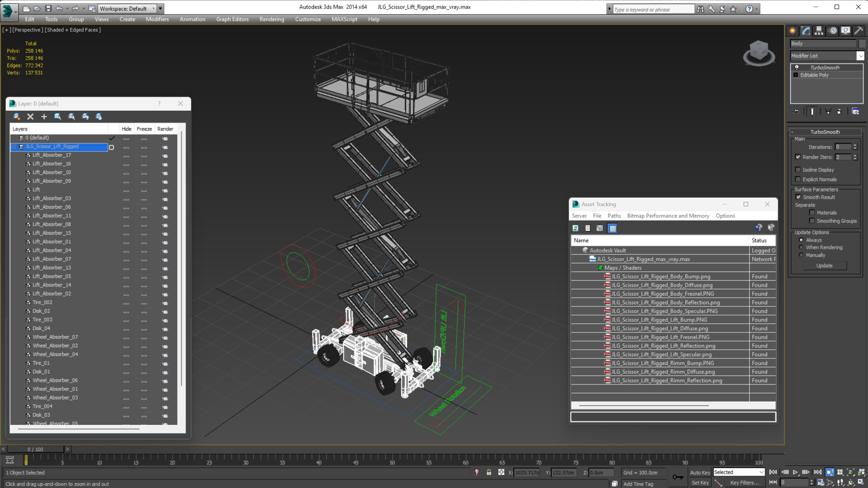868x488 pixels.
Task: Click the Undo arrow icon
Action: [x=59, y=9]
